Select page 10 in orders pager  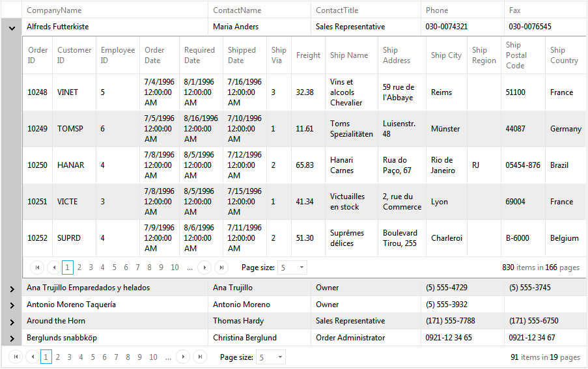(175, 267)
